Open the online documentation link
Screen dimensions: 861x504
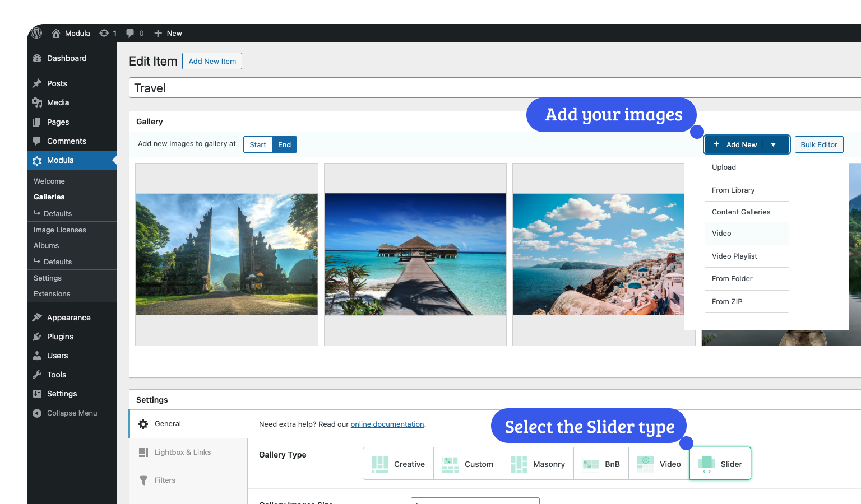[387, 424]
